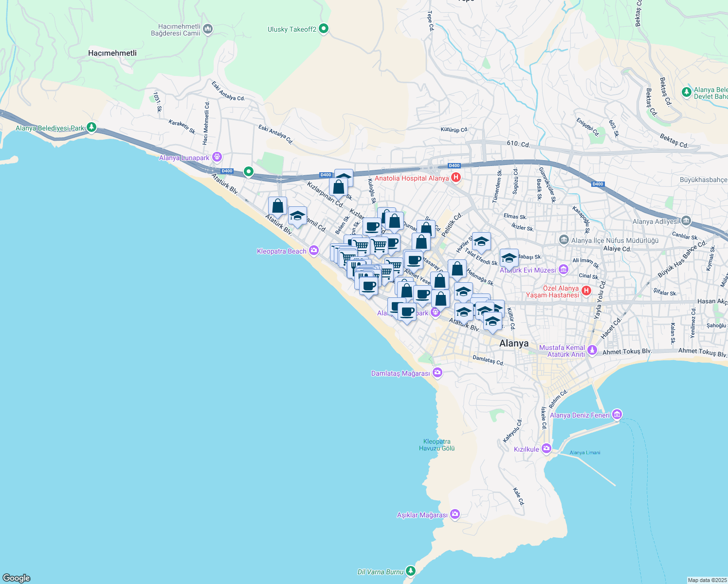The height and width of the screenshot is (584, 728).
Task: Click the Kuloğlu Sk. street label
Action: 372,191
